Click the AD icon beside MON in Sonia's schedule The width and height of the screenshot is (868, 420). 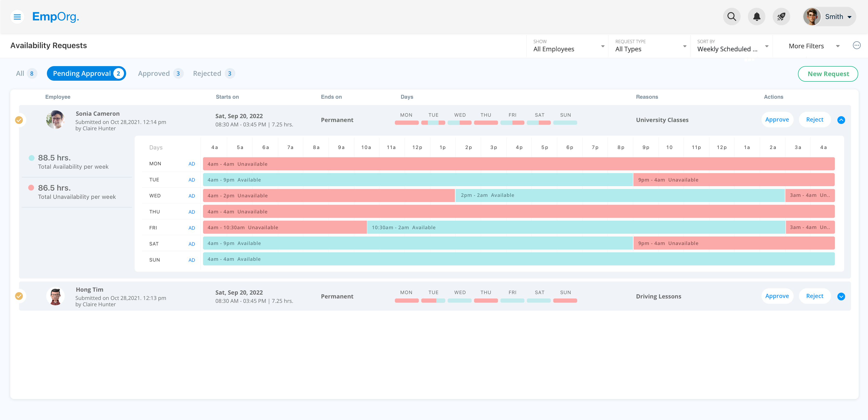(191, 164)
